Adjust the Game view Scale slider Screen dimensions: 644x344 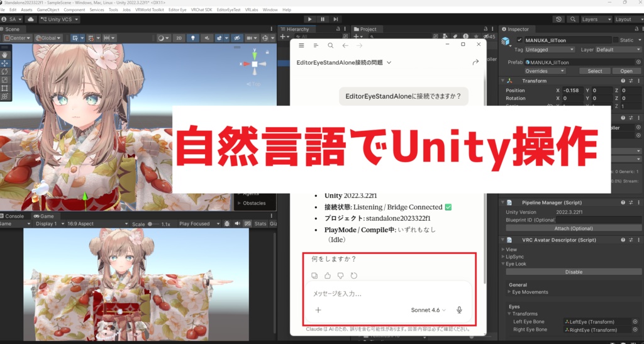point(153,224)
